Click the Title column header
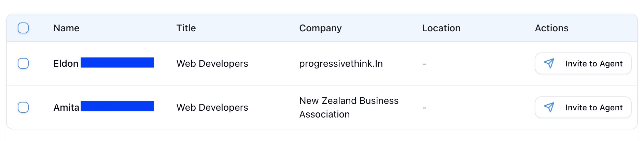Viewport: 644px width, 141px height. pyautogui.click(x=186, y=28)
